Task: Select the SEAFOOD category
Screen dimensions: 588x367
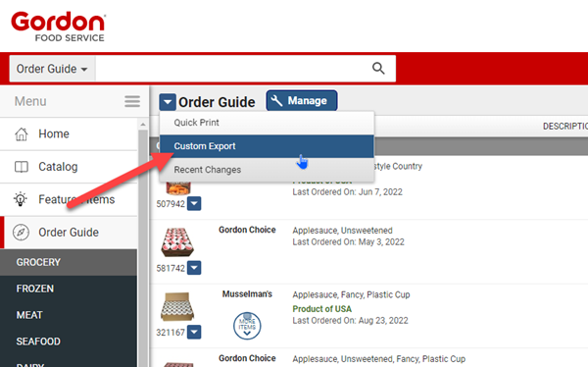Action: 69,341
